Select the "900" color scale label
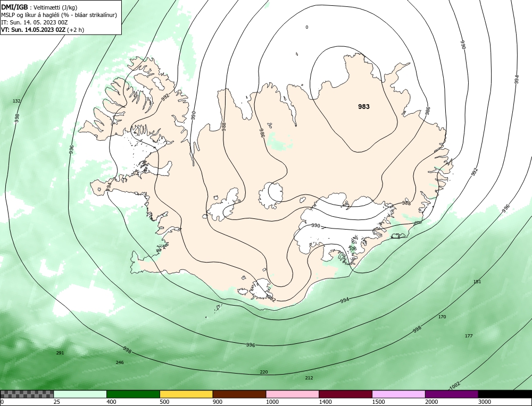 [218, 402]
